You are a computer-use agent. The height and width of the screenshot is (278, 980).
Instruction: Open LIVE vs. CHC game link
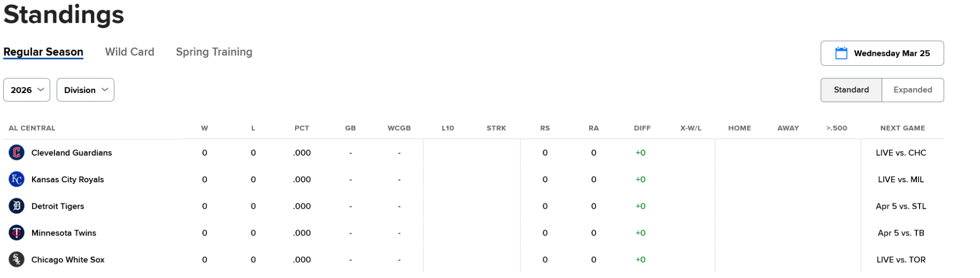click(901, 153)
